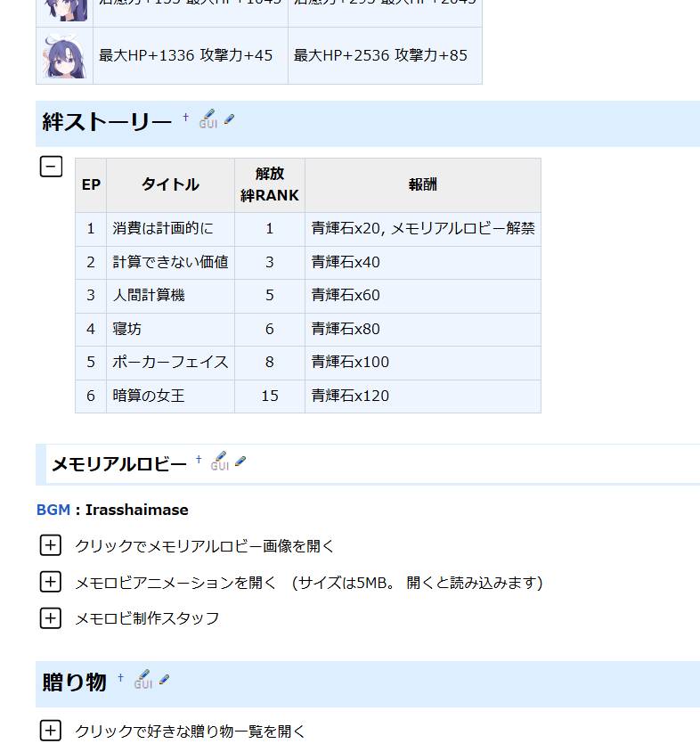The height and width of the screenshot is (752, 700).
Task: Click pencil edit icon for メモリアルロビー section
Action: tap(240, 461)
